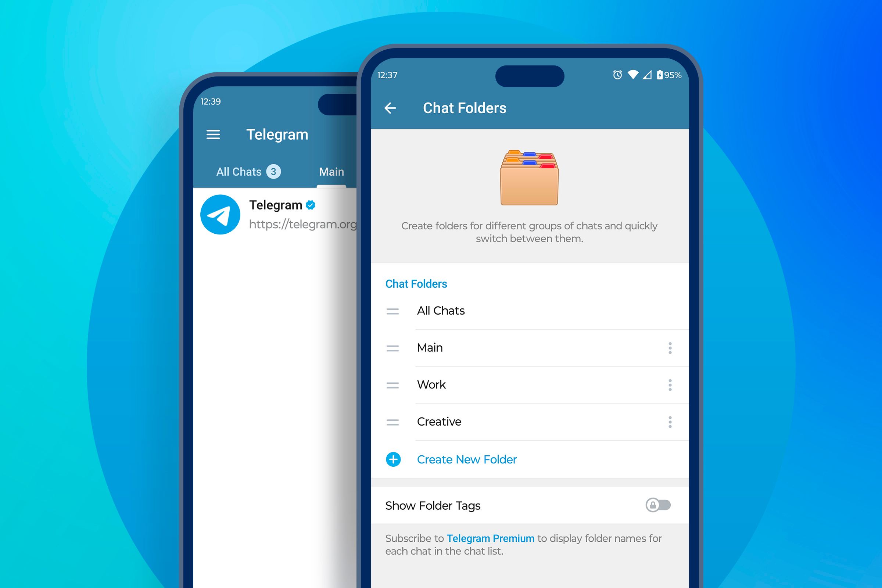Screen dimensions: 882x588
Task: Tap the back arrow icon
Action: pyautogui.click(x=392, y=108)
